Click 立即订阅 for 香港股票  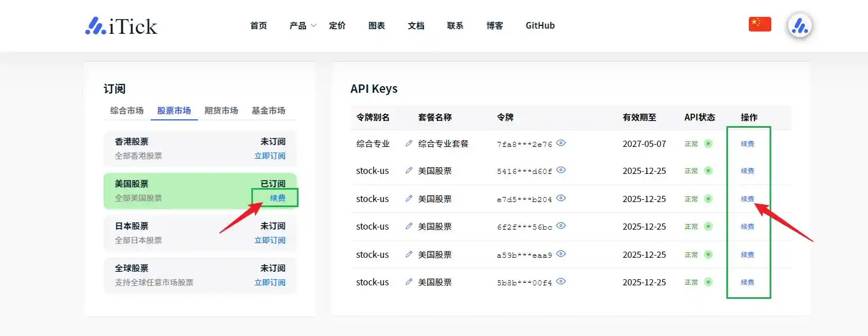click(269, 156)
